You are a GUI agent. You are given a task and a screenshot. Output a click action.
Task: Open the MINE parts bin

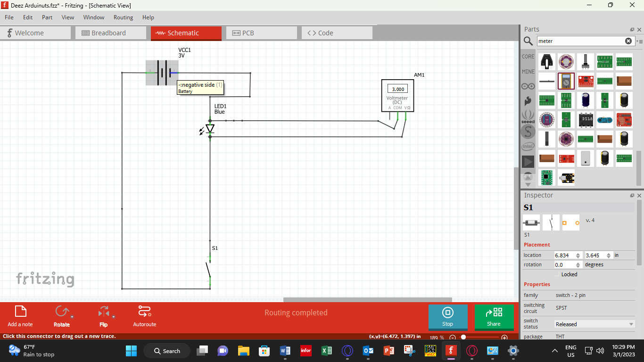(x=528, y=71)
